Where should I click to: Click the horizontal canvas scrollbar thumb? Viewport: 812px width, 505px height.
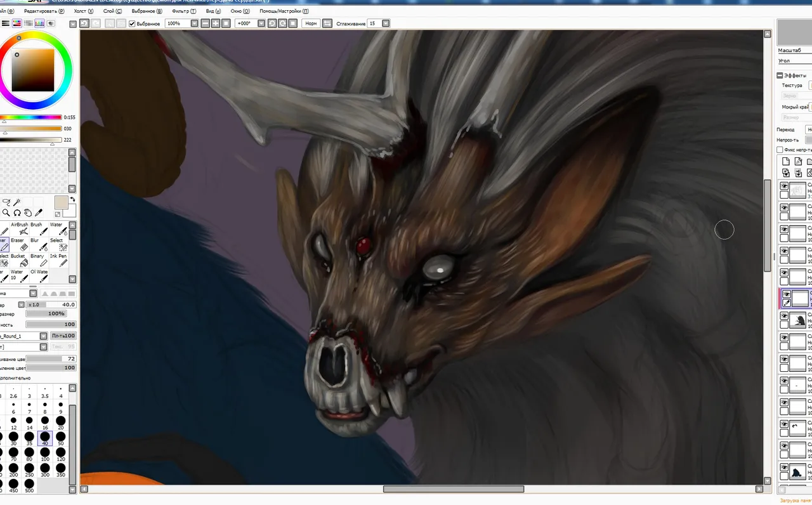454,489
